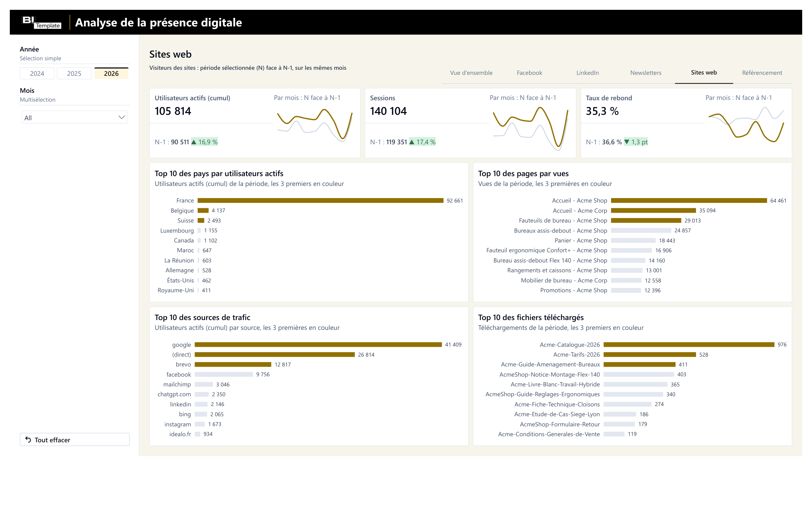Click the Acme-Tarifs-2026 file label

577,355
